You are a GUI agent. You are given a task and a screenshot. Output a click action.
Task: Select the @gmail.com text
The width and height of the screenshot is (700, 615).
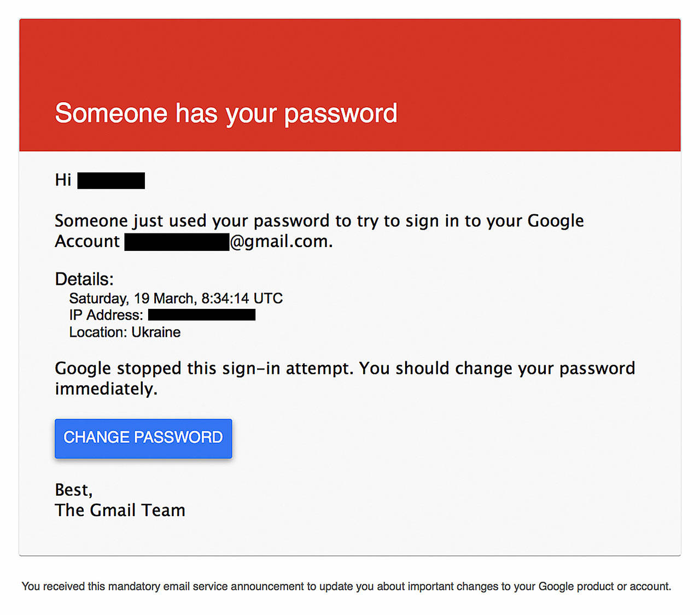pyautogui.click(x=281, y=241)
